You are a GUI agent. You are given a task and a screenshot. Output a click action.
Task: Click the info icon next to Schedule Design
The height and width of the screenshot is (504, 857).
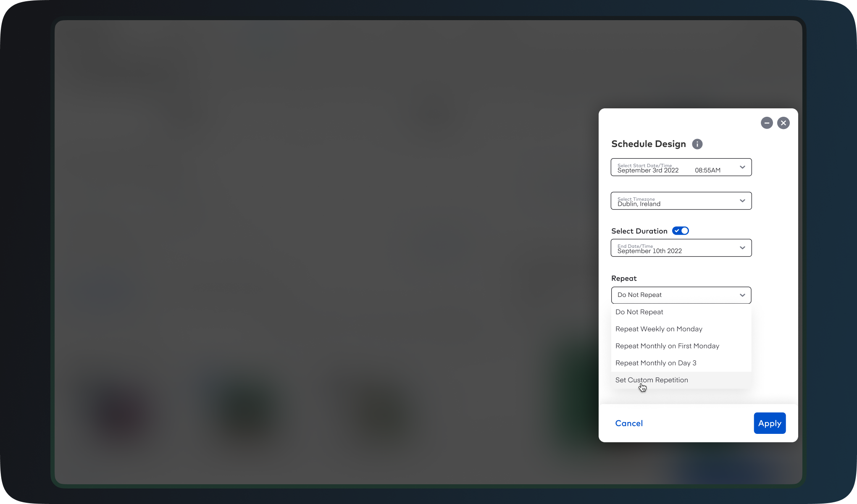click(x=697, y=143)
